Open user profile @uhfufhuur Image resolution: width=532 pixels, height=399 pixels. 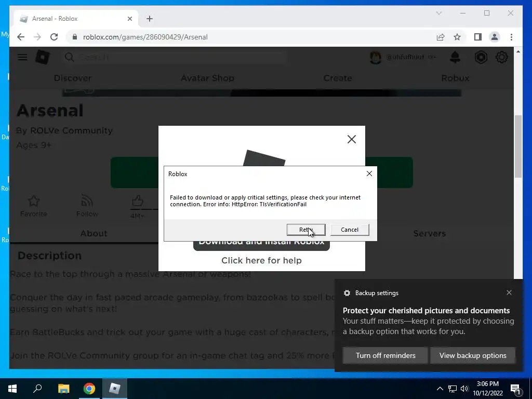point(403,57)
